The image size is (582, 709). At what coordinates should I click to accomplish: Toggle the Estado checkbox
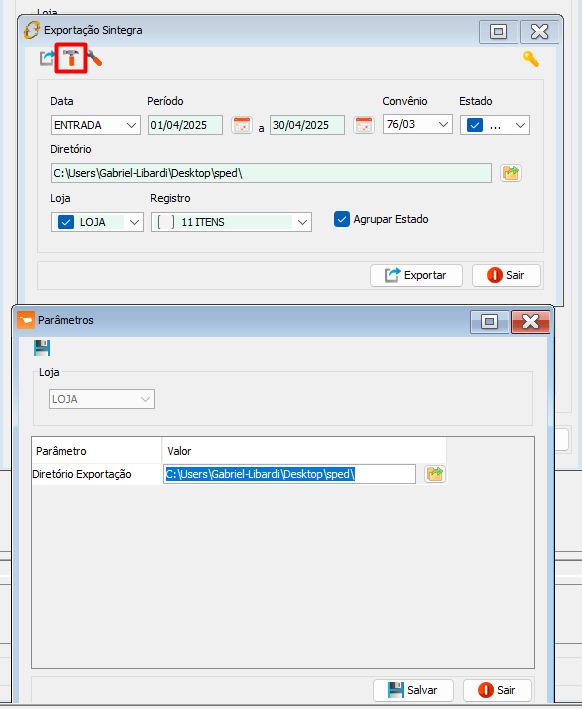pos(475,125)
